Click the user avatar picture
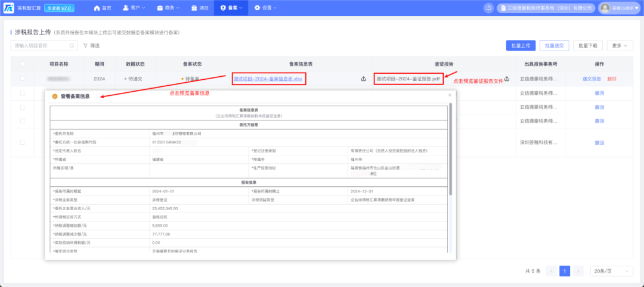Image resolution: width=644 pixels, height=287 pixels. 605,8
